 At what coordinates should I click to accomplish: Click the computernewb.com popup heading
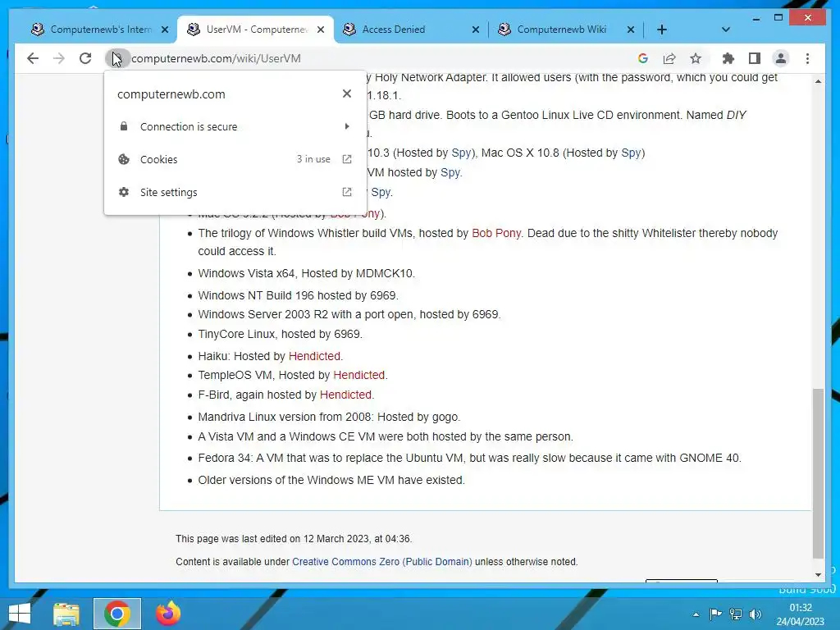(171, 94)
